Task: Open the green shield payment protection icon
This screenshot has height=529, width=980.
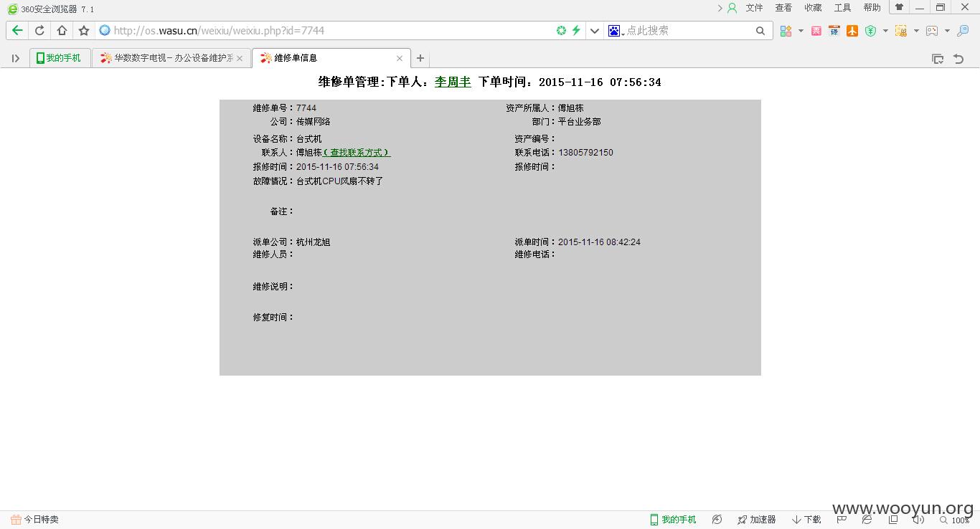Action: [870, 31]
